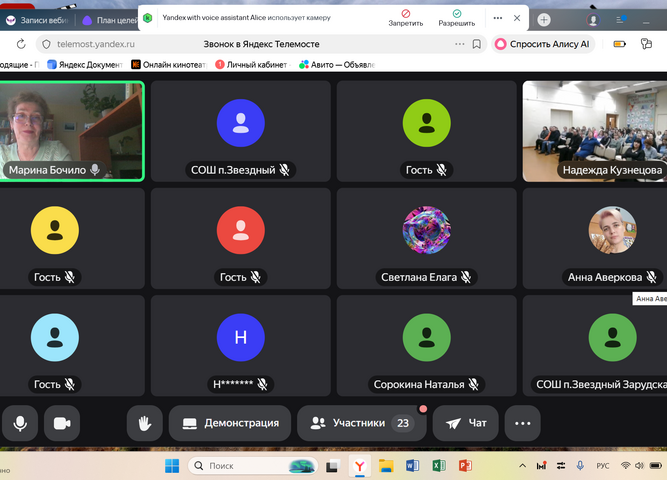Toggle the camera in the call toolbar
667x480 pixels.
pyautogui.click(x=62, y=423)
